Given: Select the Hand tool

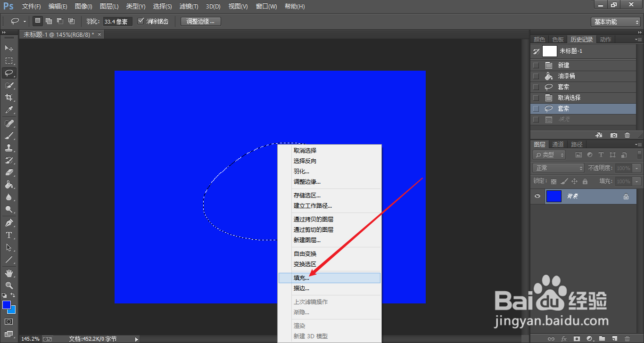Looking at the screenshot, I should coord(9,272).
